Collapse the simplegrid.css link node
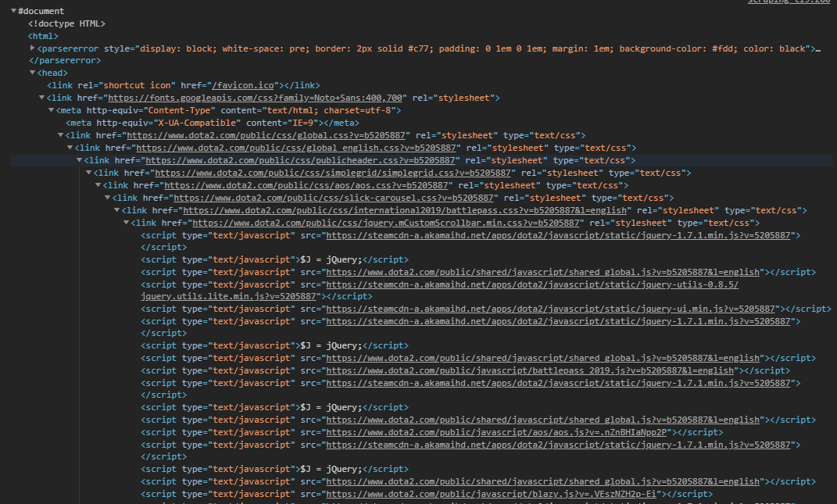This screenshot has width=837, height=504. click(x=89, y=173)
